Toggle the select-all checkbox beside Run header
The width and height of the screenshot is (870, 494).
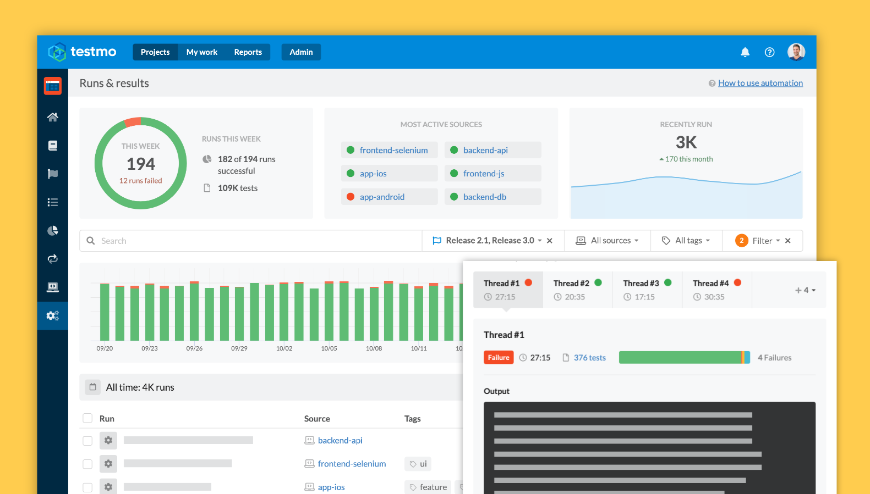pos(88,418)
